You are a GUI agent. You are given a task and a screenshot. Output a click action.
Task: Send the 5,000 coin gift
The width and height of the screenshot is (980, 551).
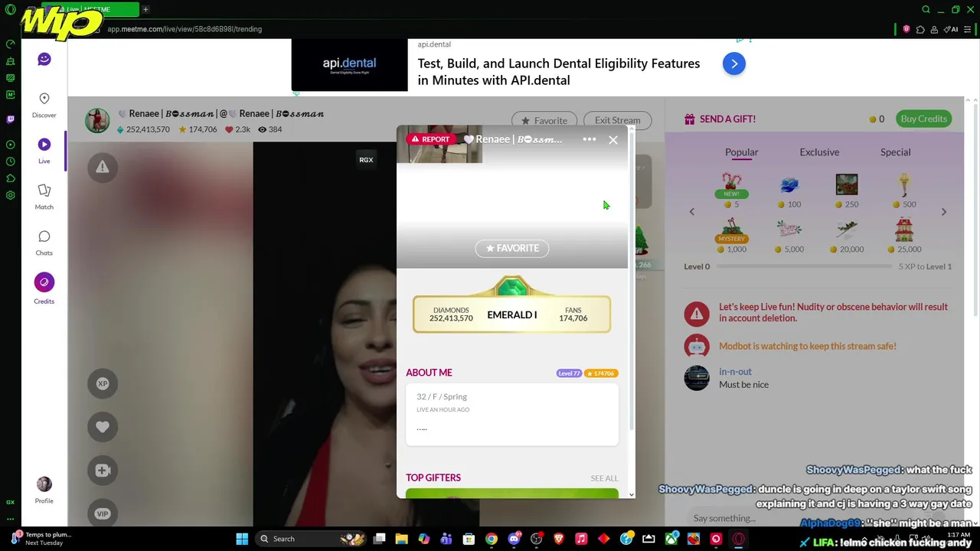point(789,235)
